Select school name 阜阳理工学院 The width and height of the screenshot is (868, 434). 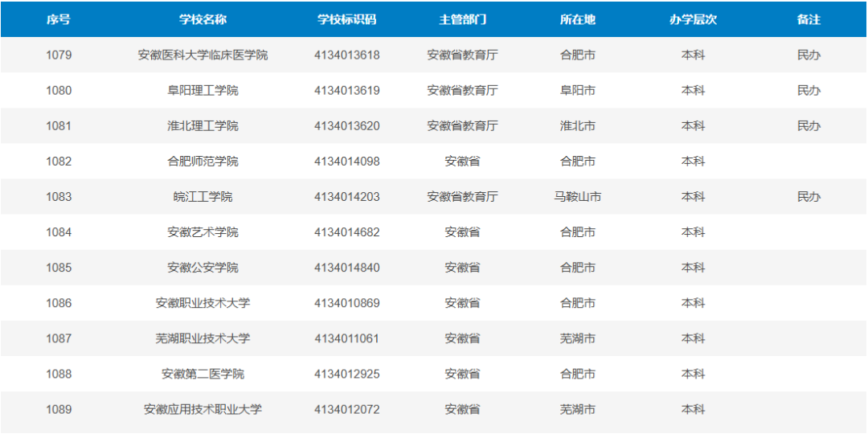click(x=203, y=90)
